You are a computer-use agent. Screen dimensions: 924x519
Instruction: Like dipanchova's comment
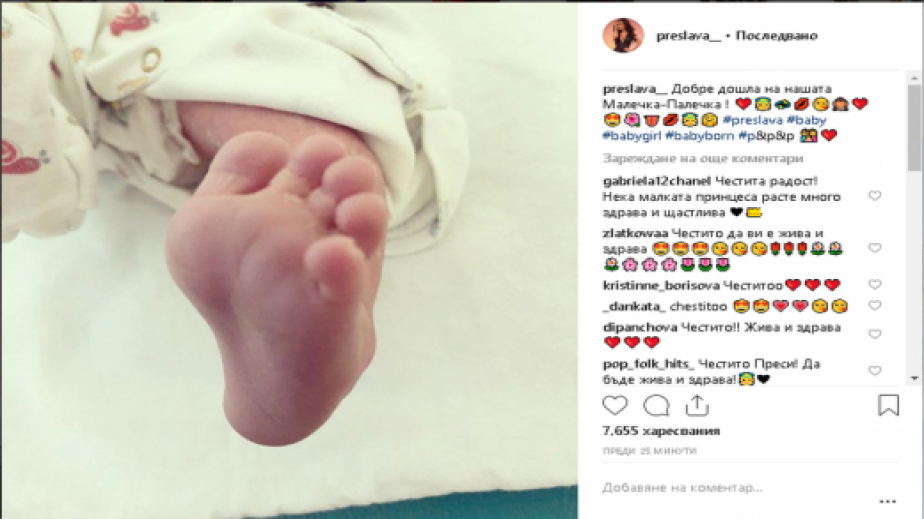coord(875,334)
